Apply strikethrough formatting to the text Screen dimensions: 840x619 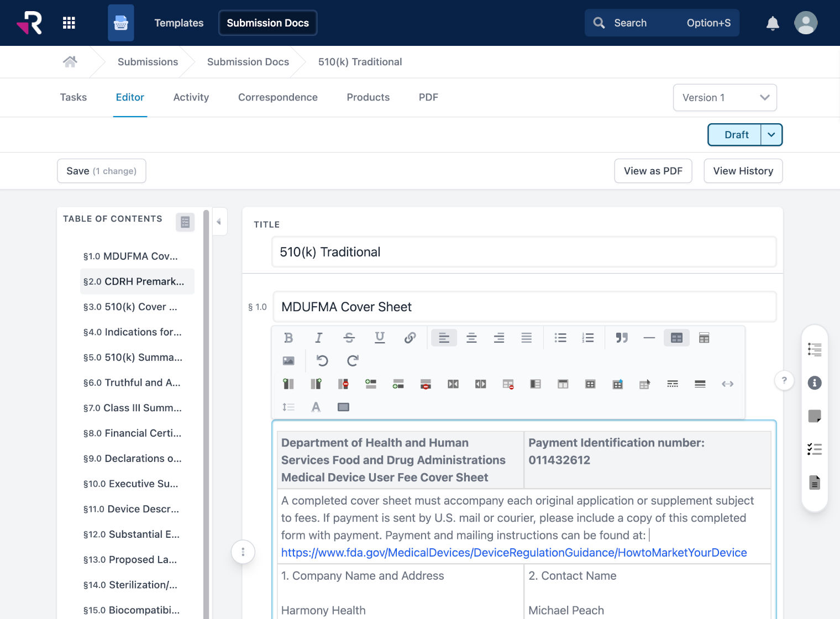click(x=349, y=338)
